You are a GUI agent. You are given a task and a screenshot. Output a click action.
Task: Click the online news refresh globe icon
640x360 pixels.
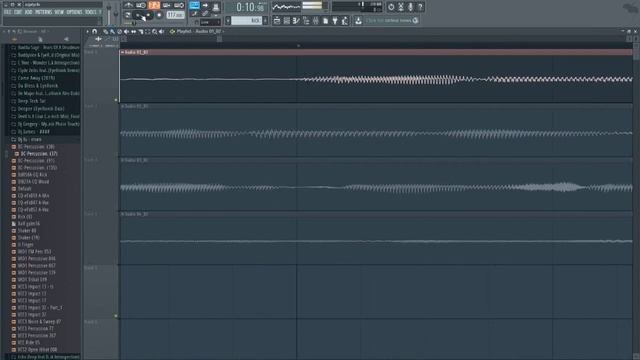pos(416,20)
